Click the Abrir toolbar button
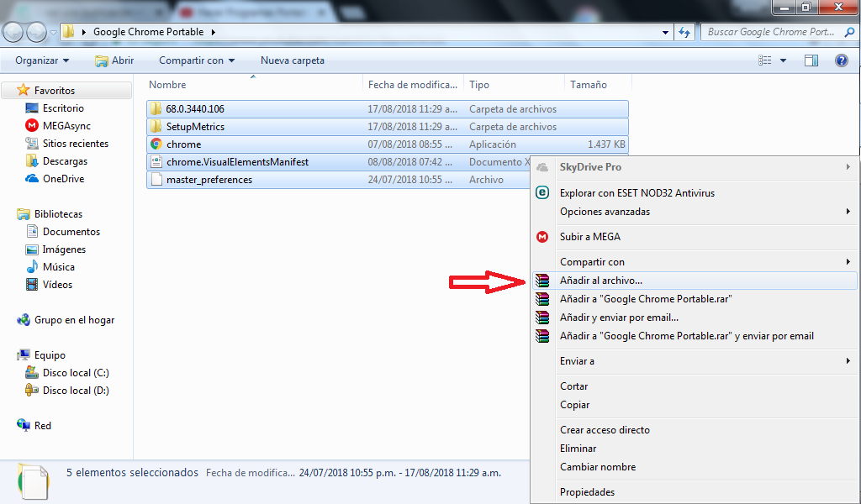The image size is (861, 504). pyautogui.click(x=114, y=60)
